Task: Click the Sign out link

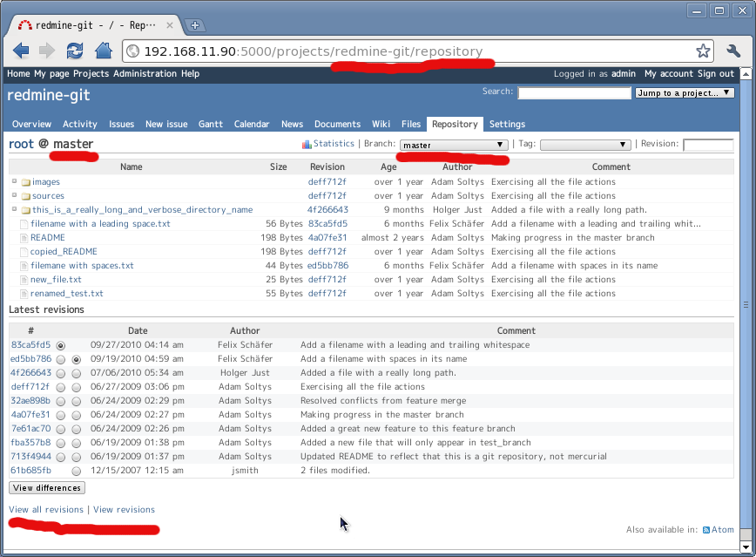Action: [x=716, y=73]
